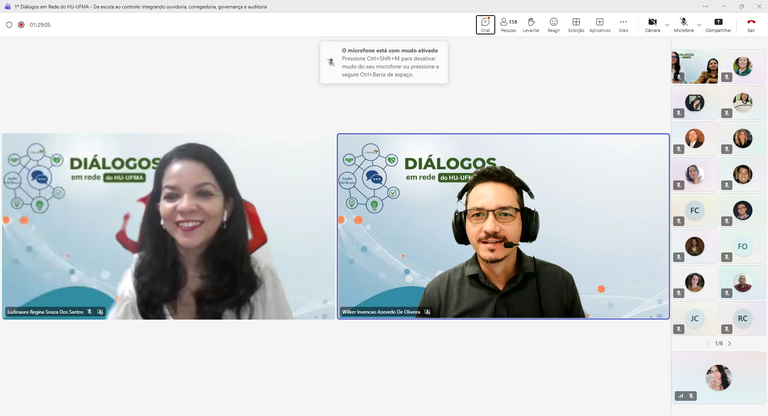The width and height of the screenshot is (768, 416).
Task: Raise hand with Levantar button
Action: pos(531,24)
